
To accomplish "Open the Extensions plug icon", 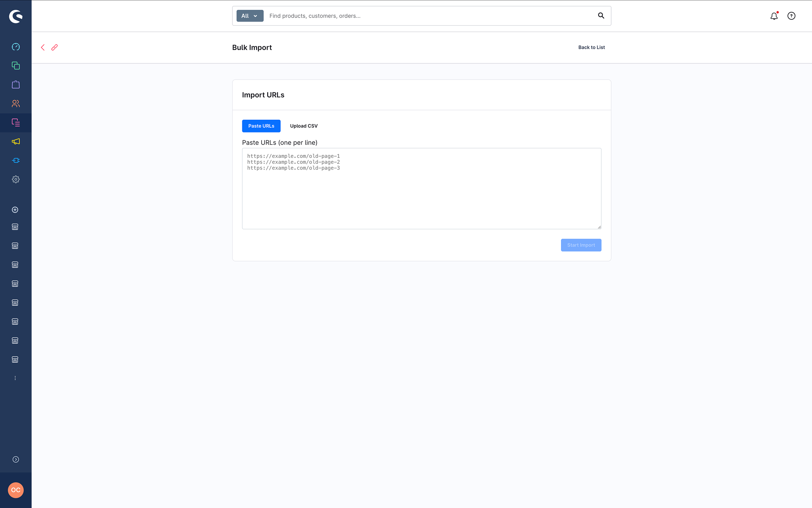I will point(16,161).
